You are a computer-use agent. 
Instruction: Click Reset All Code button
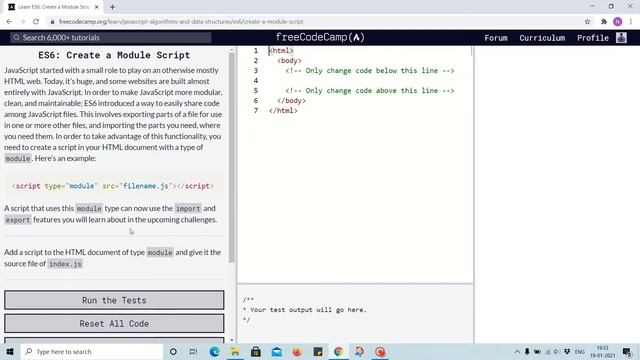114,324
